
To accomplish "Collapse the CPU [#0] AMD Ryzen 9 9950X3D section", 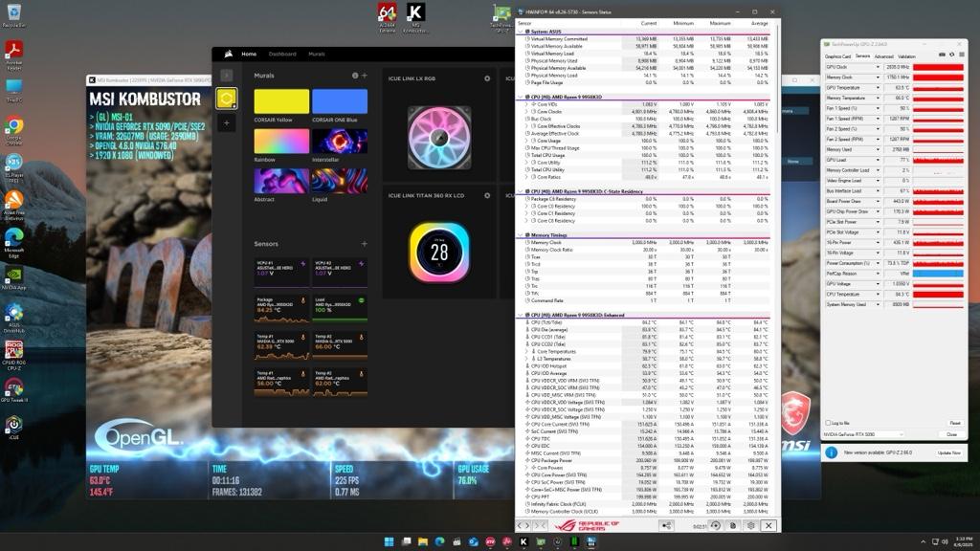I will pyautogui.click(x=520, y=97).
